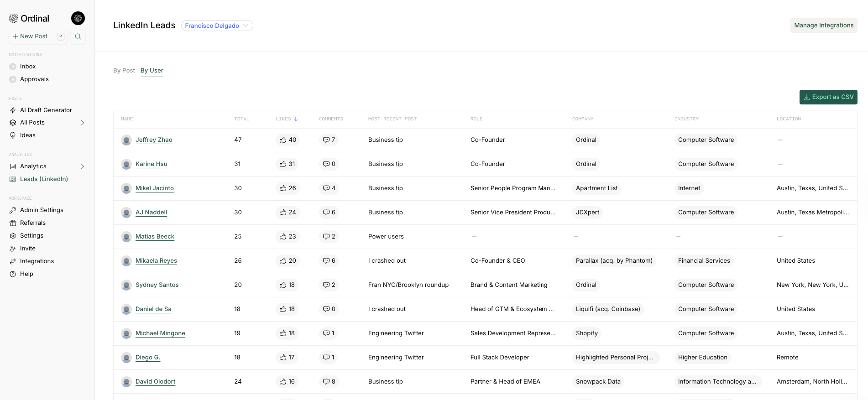Click the AI Draft Generator lightning icon

point(13,110)
